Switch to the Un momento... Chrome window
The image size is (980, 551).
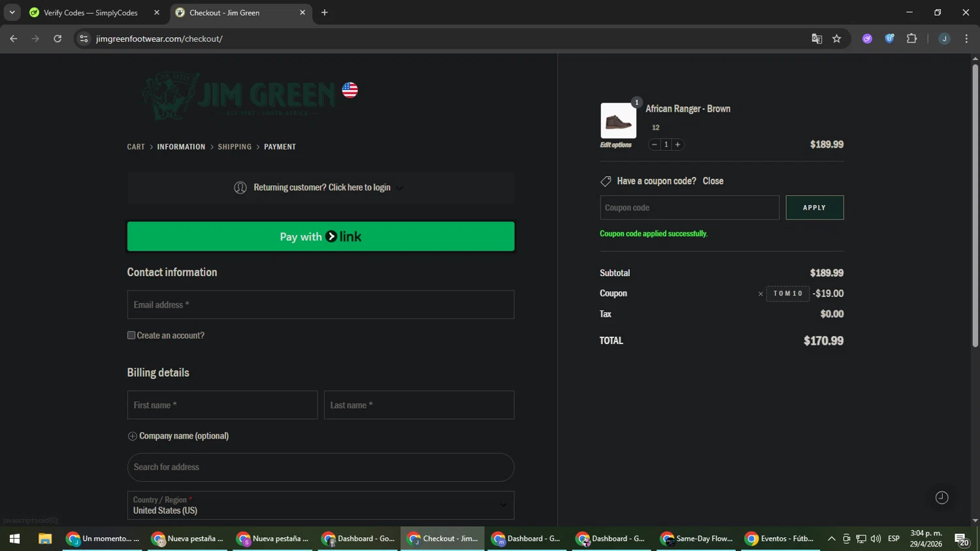point(103,539)
